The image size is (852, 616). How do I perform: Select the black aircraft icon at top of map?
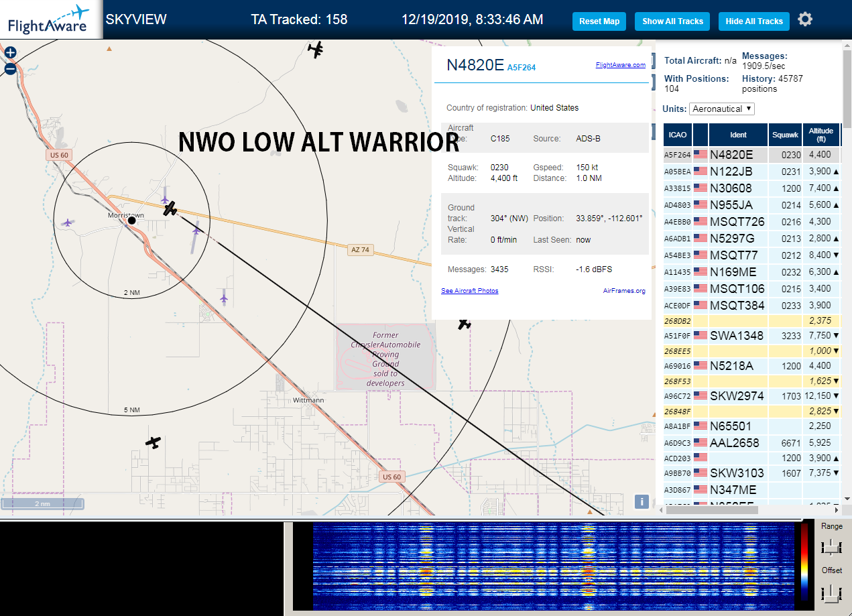316,49
